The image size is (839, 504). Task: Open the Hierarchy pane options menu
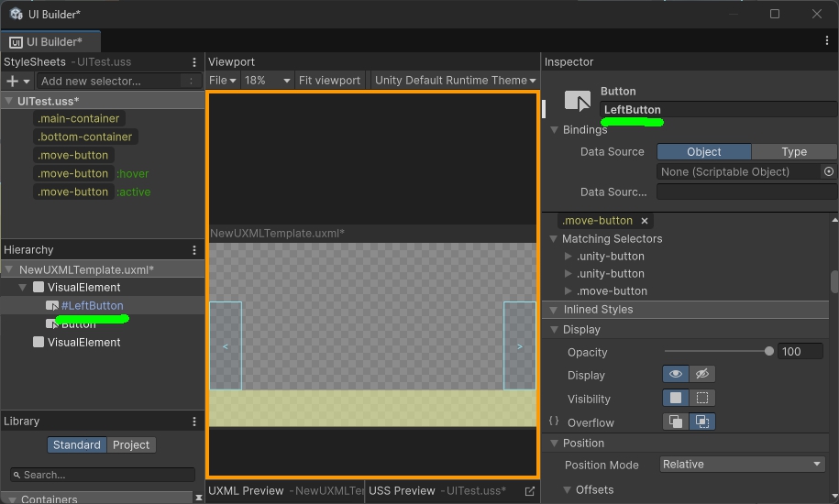(194, 250)
